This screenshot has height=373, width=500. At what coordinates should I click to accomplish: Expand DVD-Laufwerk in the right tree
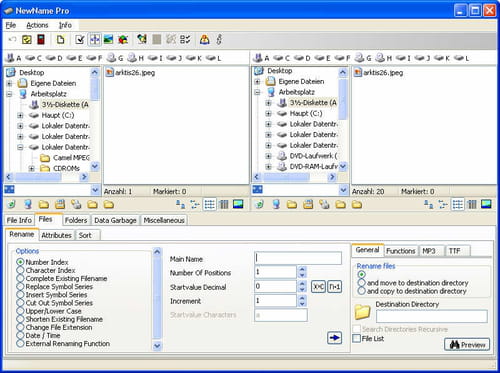click(x=268, y=156)
